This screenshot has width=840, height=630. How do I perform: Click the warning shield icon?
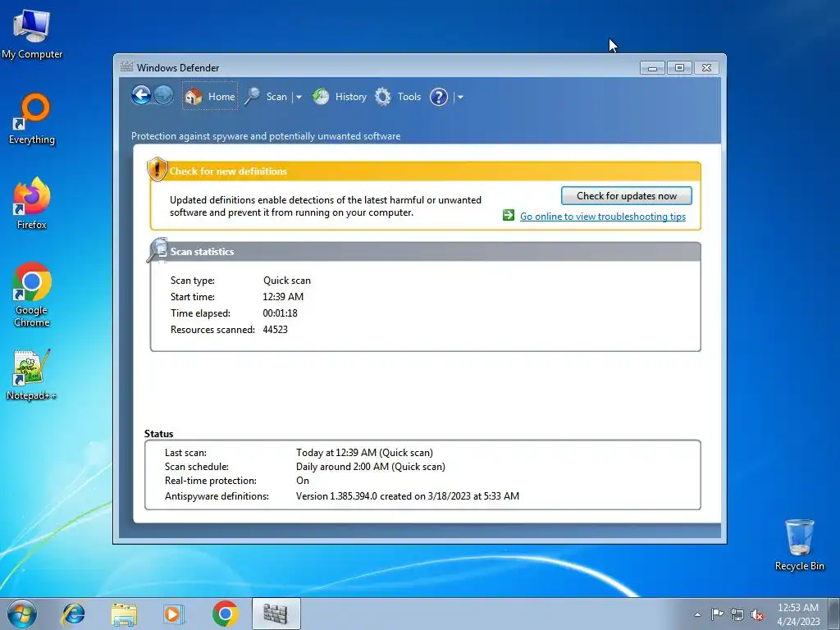pyautogui.click(x=157, y=169)
